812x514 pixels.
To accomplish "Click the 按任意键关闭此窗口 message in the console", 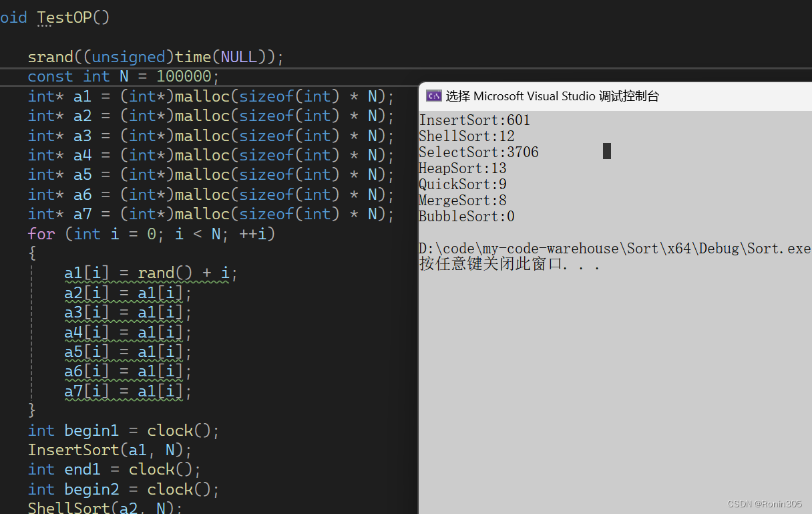I will pos(510,265).
